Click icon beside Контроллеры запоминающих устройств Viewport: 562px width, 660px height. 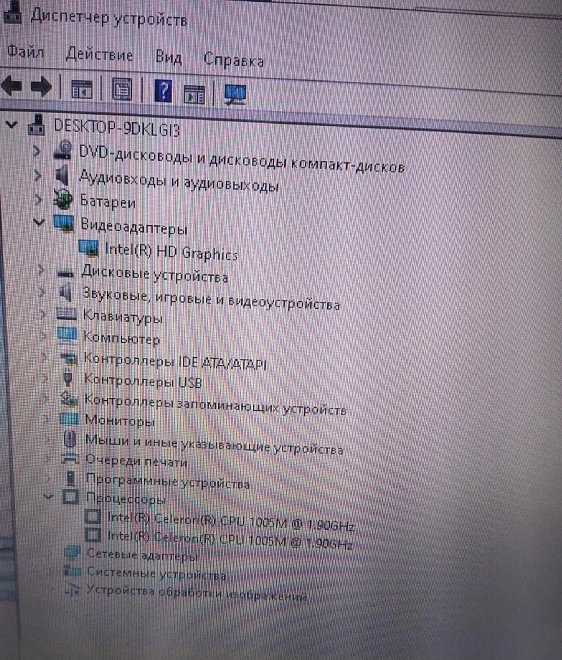click(x=69, y=398)
